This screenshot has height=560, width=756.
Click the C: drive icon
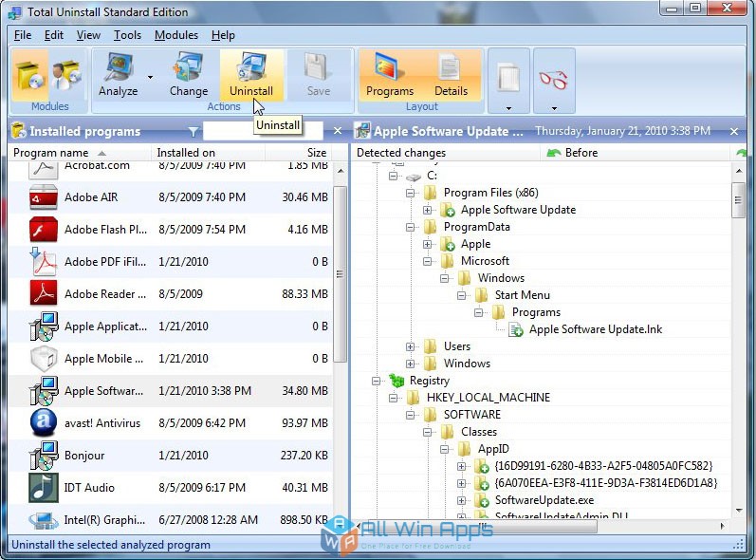click(414, 177)
